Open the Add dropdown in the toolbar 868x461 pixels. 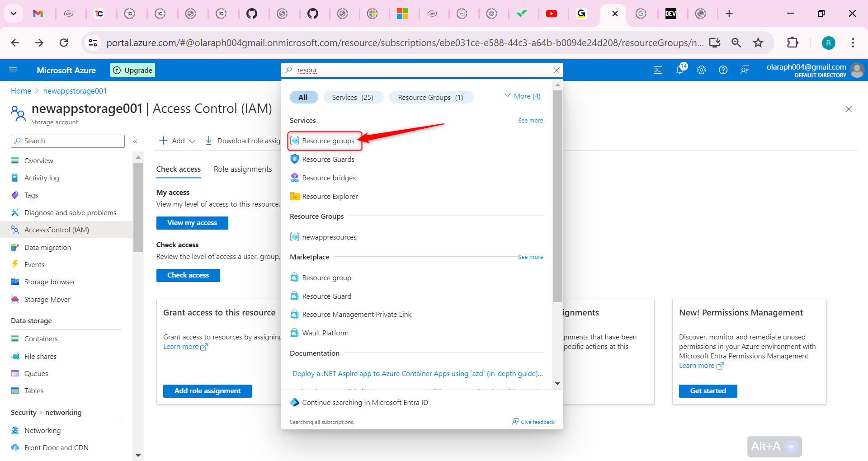pyautogui.click(x=177, y=141)
